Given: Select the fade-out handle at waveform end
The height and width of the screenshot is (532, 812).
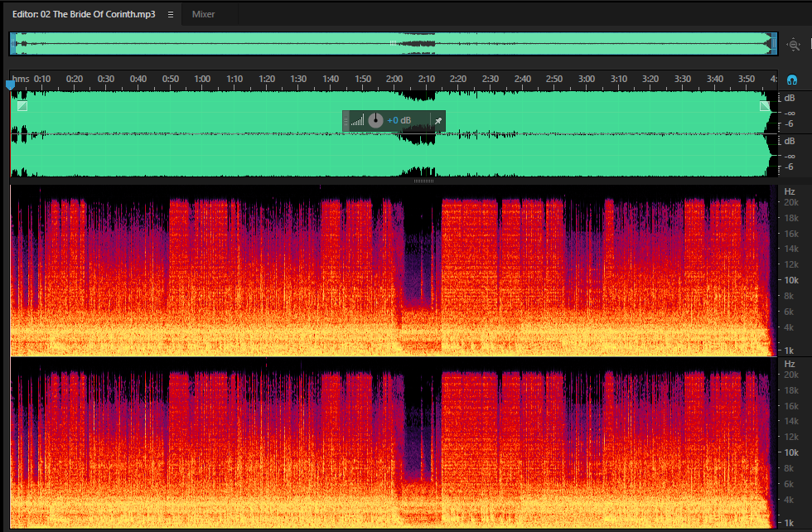Looking at the screenshot, I should click(x=765, y=106).
